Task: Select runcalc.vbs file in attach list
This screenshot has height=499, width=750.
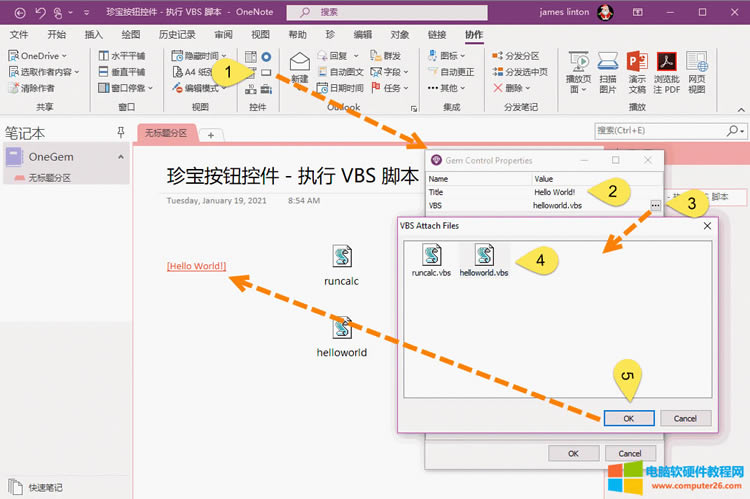Action: 431,260
